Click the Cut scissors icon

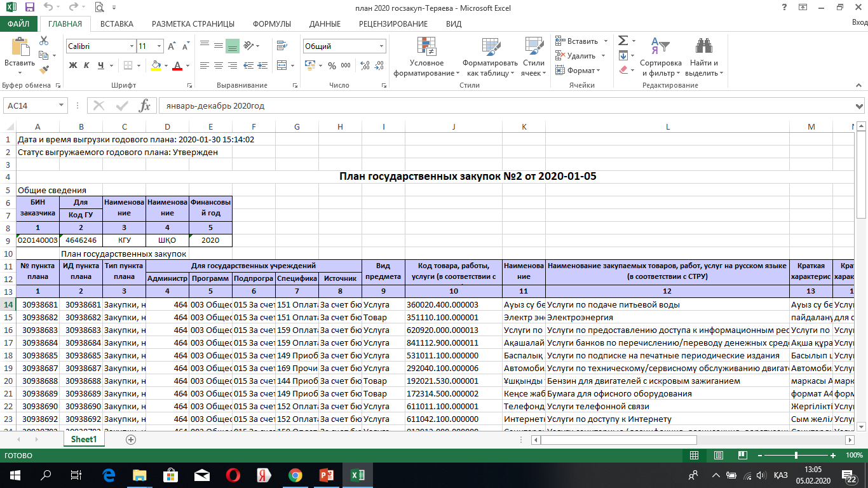[x=44, y=41]
